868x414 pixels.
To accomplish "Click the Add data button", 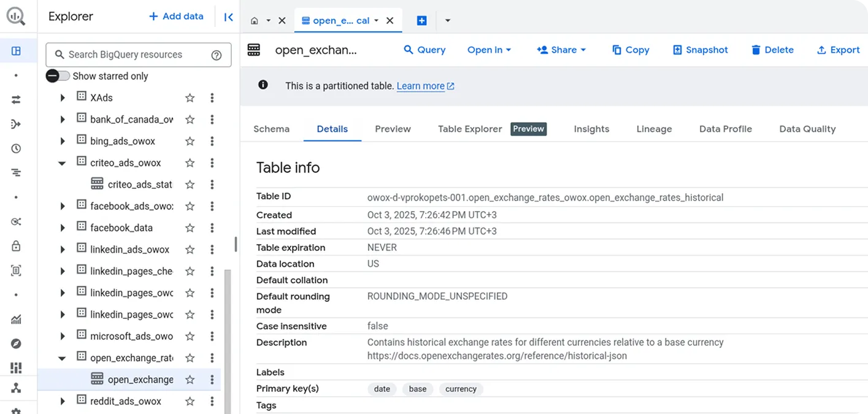I will [175, 17].
